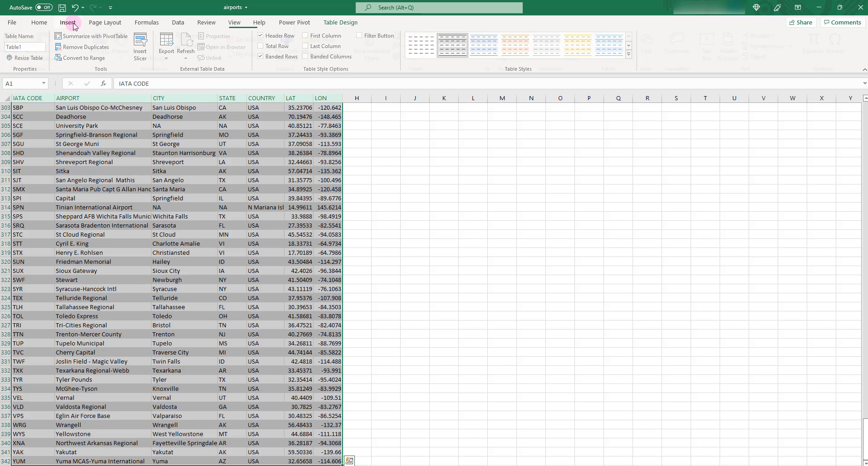Viewport: 868px width, 466px height.
Task: Switch to the Home tab
Action: tap(39, 22)
